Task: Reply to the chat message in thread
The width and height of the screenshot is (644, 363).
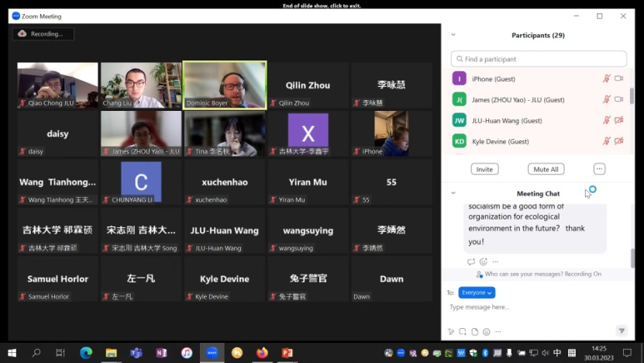Action: pos(470,262)
